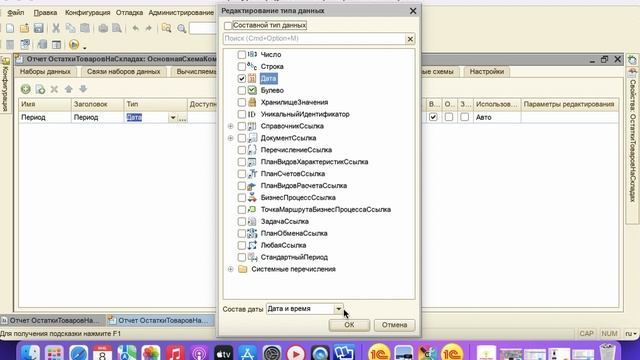This screenshot has width=640, height=360.
Task: Click the Print toolbar icon
Action: (103, 28)
